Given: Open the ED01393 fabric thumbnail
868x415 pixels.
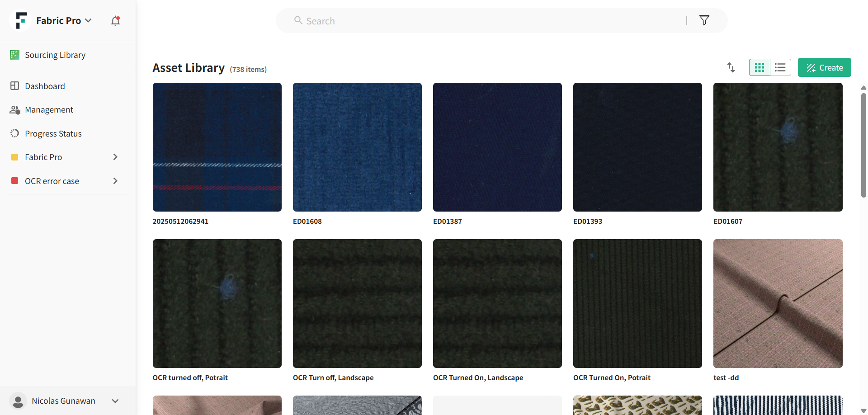Looking at the screenshot, I should click(x=637, y=147).
